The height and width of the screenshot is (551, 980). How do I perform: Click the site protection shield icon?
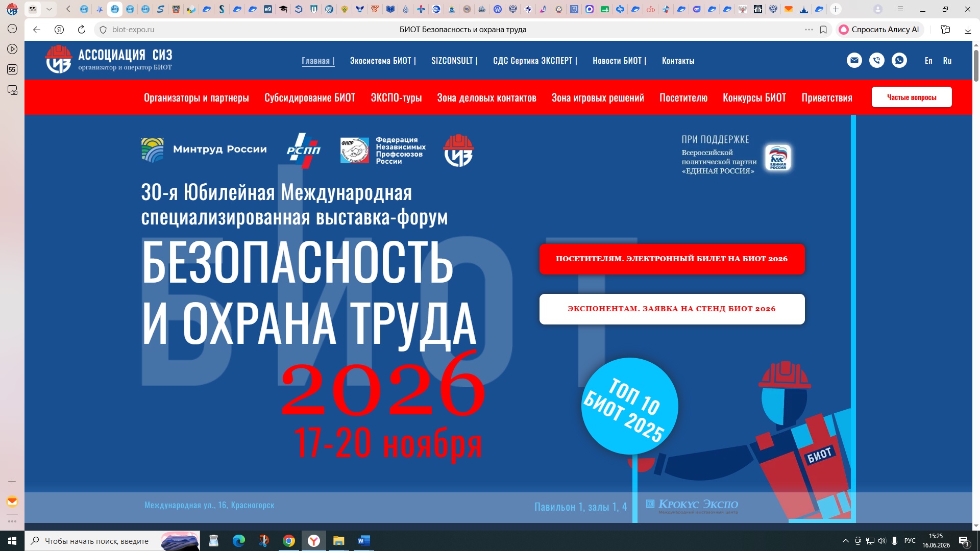tap(103, 30)
